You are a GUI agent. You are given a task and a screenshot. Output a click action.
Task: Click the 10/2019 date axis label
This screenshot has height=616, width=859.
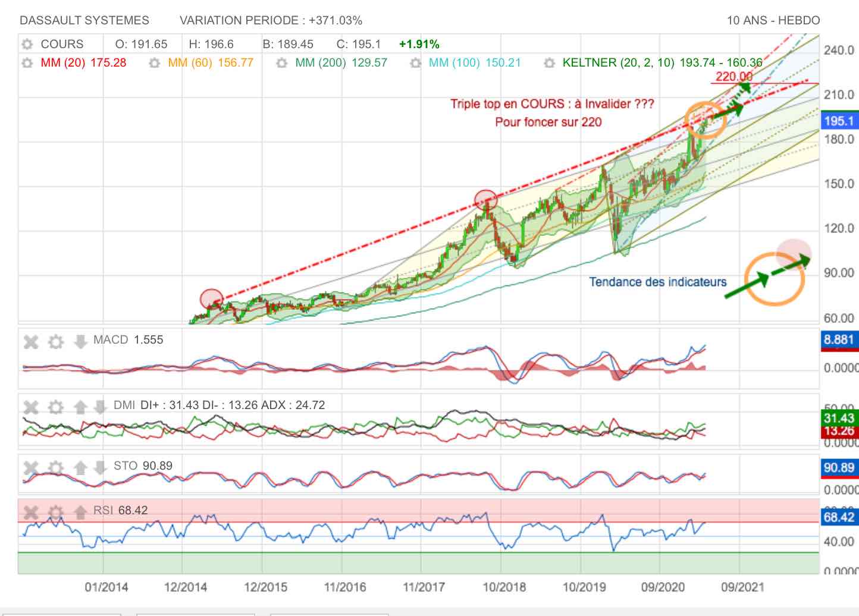584,587
